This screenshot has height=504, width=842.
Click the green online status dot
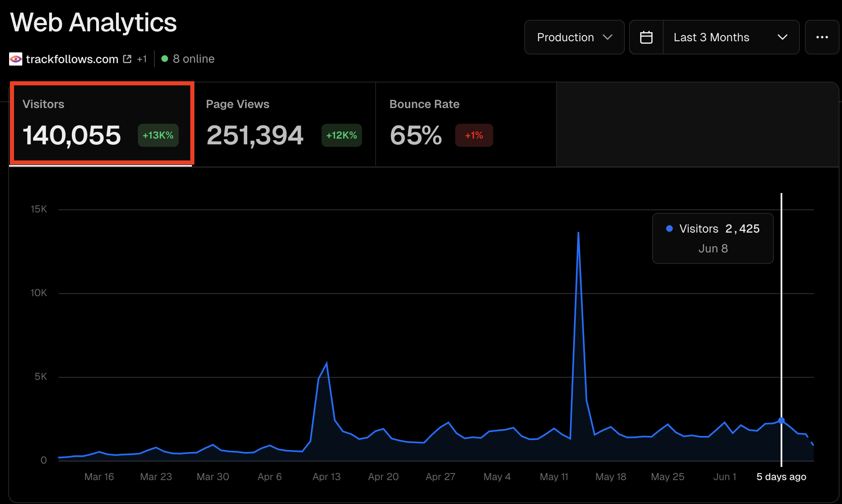click(x=165, y=59)
